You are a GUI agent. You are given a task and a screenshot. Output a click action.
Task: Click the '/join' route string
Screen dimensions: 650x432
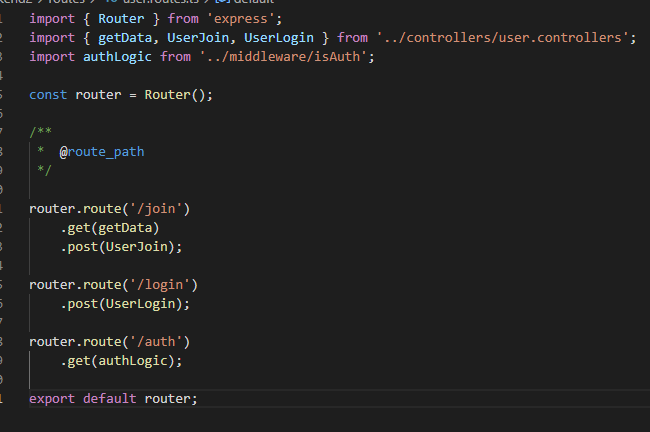coord(155,209)
